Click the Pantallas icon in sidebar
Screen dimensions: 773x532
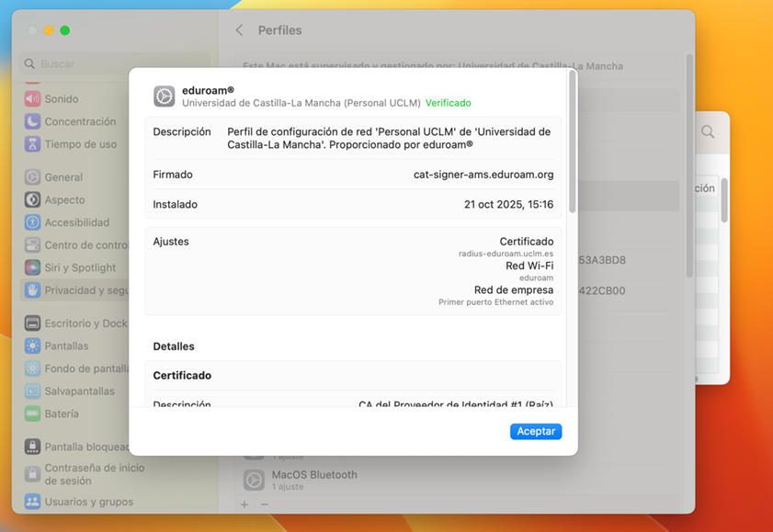tap(32, 346)
